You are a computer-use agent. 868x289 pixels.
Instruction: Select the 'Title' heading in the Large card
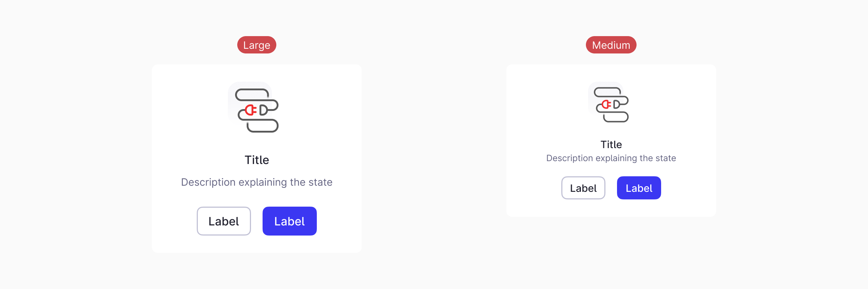pyautogui.click(x=257, y=160)
